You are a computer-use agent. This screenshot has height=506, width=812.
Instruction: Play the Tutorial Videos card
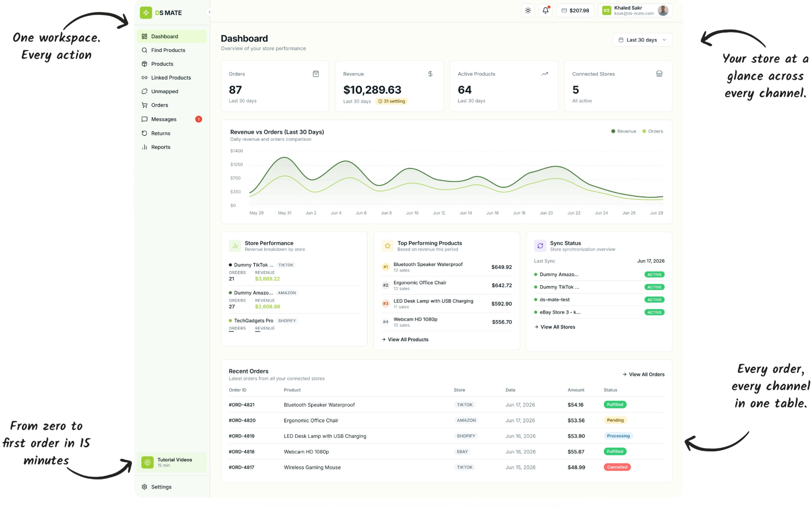point(171,462)
